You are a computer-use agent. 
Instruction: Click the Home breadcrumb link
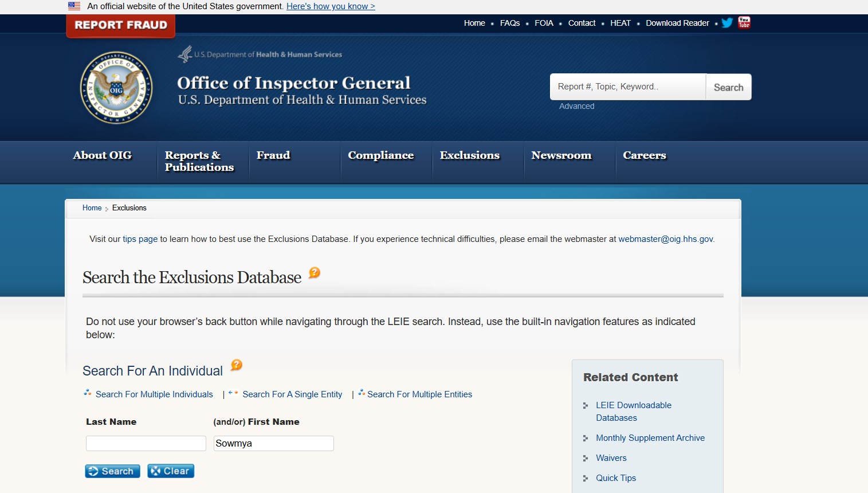pos(92,208)
